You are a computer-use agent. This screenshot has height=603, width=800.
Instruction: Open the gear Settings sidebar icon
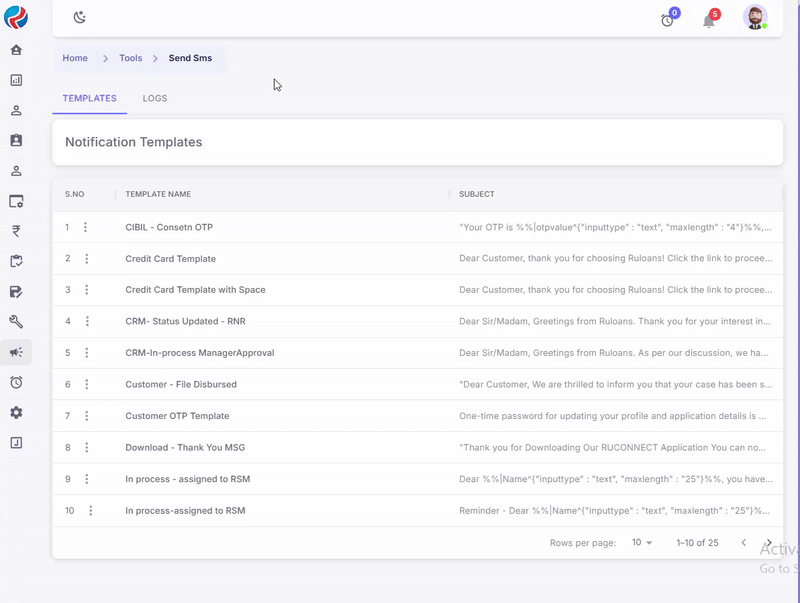pyautogui.click(x=16, y=413)
